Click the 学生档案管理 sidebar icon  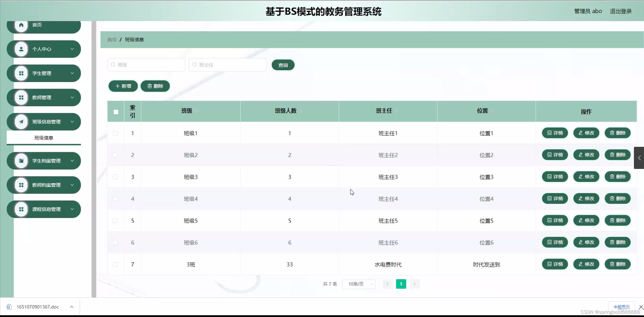point(21,161)
